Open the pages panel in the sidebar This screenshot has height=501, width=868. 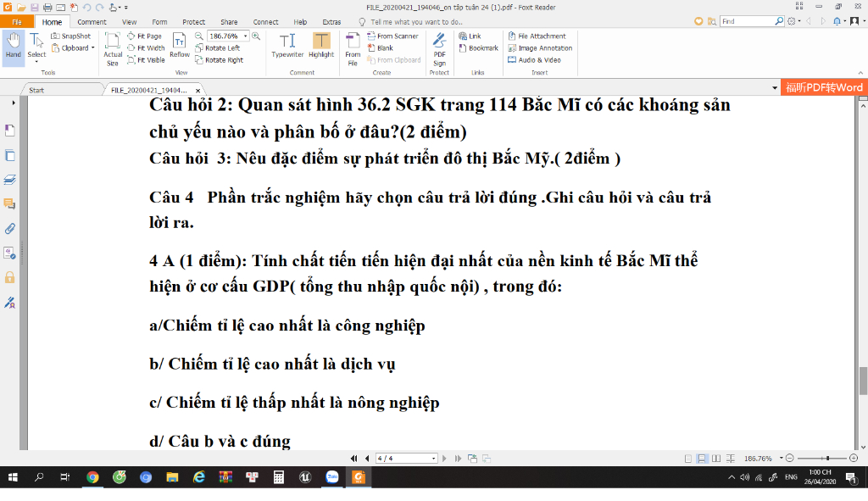pos(9,156)
